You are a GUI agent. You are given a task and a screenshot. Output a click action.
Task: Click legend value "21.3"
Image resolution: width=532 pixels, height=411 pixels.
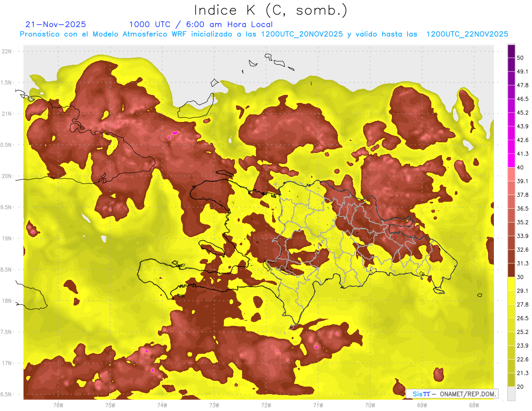(523, 373)
